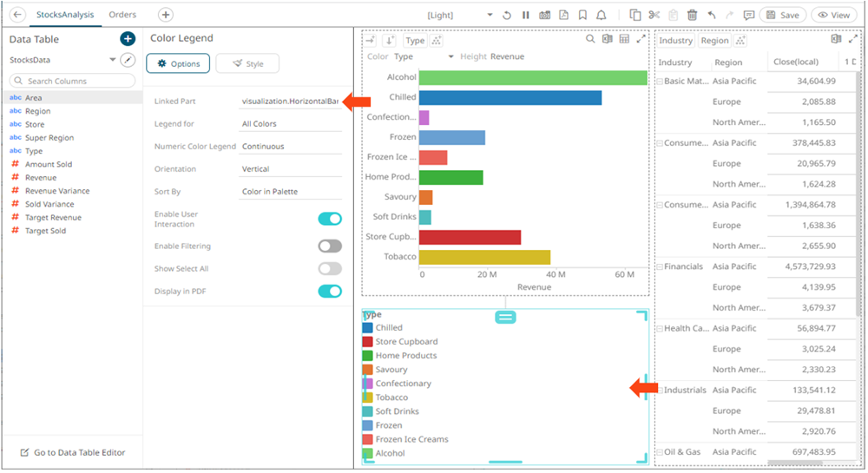Click the Close(local) column header
This screenshot has height=473, width=868.
[795, 62]
